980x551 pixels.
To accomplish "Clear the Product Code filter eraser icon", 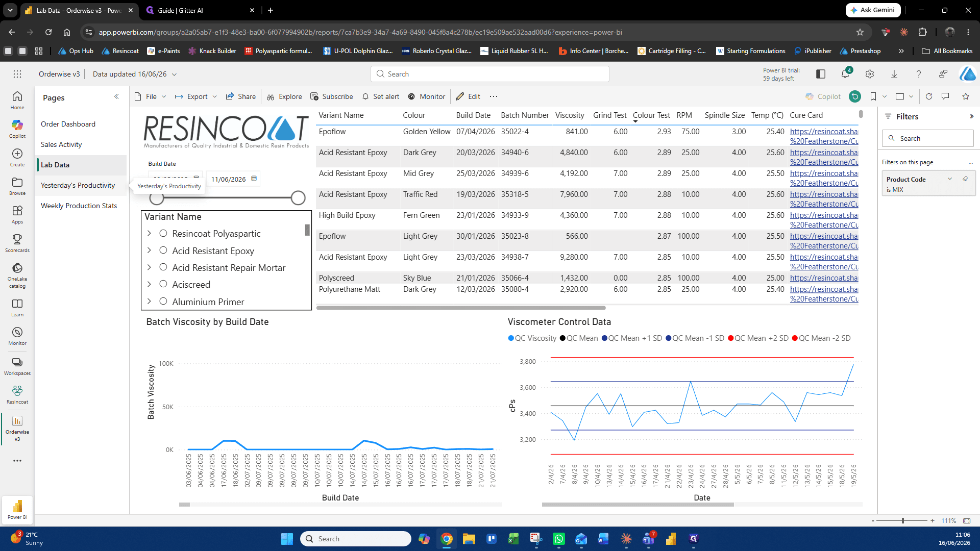I will pos(965,179).
